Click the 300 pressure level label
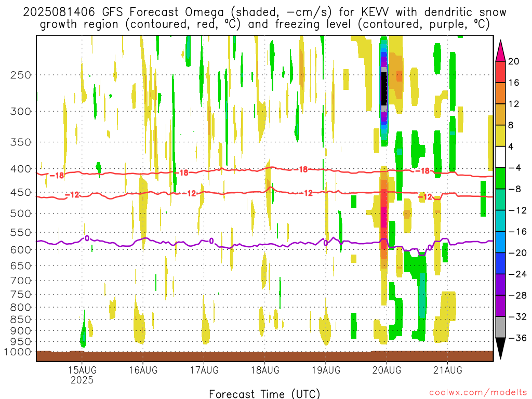532x399 pixels. pos(21,111)
